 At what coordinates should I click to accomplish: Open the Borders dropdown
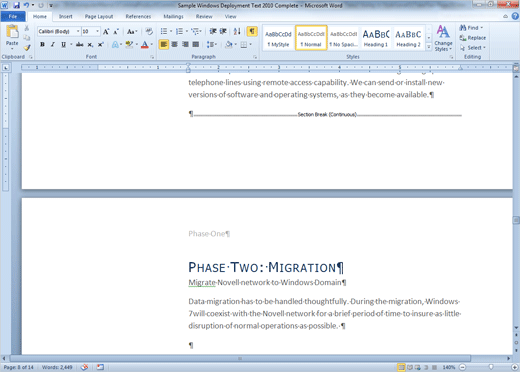click(250, 44)
